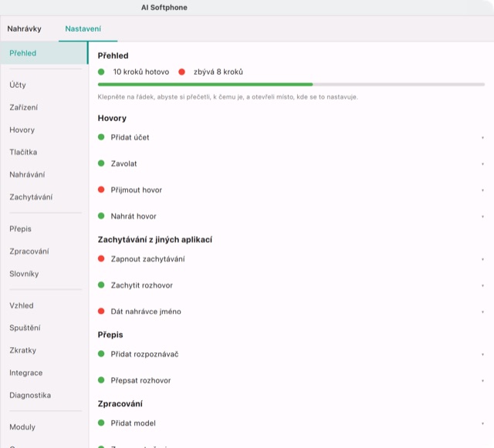
Task: Click red status dot of Zapnout zachytávání
Action: [101, 258]
